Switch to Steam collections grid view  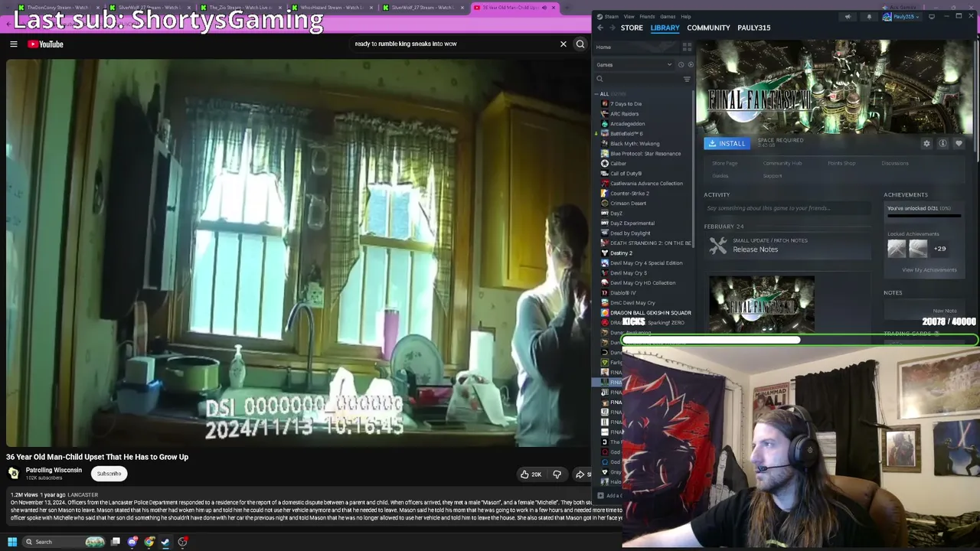[x=687, y=47]
